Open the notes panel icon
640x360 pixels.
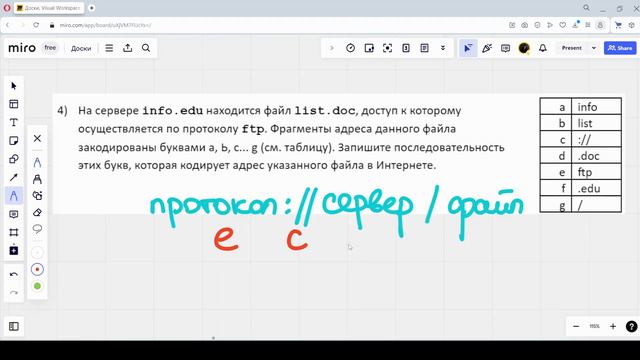(x=424, y=48)
